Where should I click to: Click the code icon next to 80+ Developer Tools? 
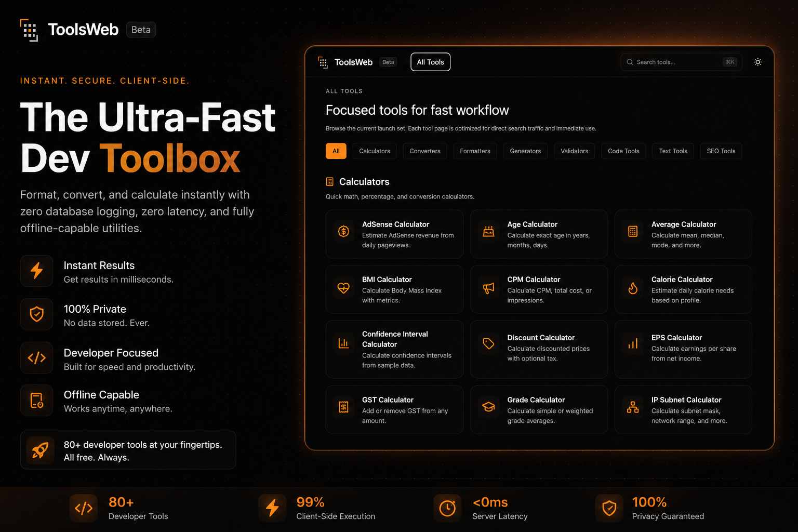(x=84, y=508)
